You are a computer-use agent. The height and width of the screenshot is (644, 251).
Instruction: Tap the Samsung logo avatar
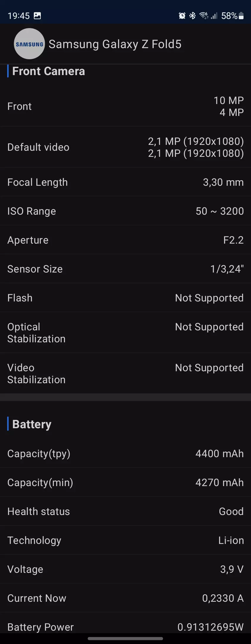tap(29, 44)
